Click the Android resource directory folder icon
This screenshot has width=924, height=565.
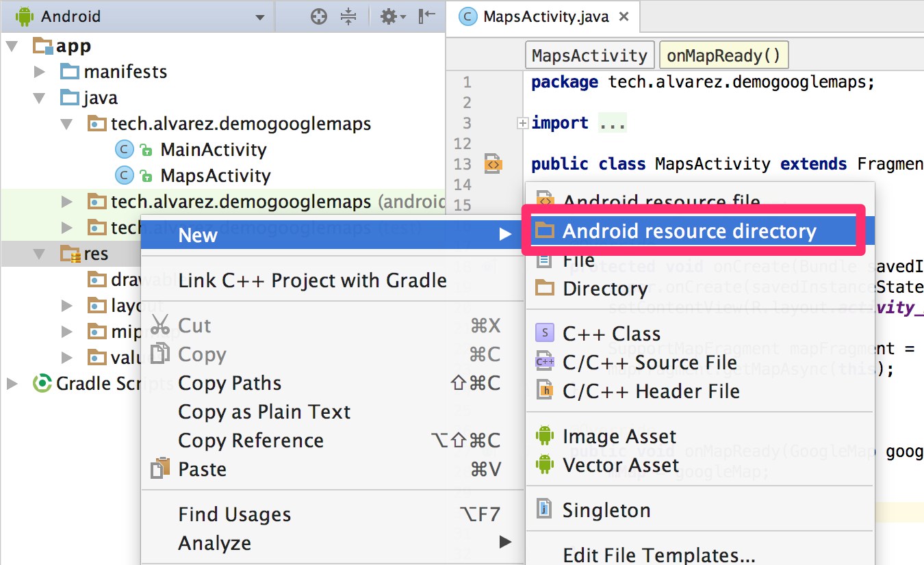point(545,231)
